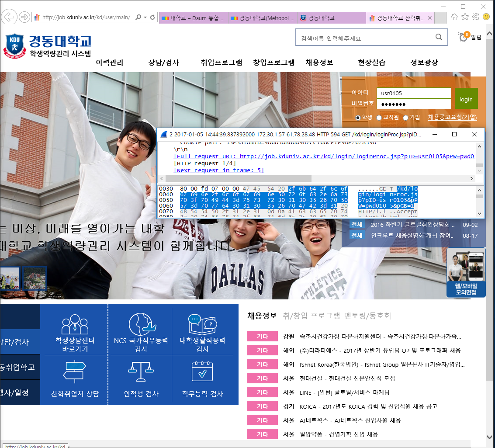Image resolution: width=495 pixels, height=448 pixels.
Task: Open the 취업프로그램 menu
Action: tap(222, 63)
